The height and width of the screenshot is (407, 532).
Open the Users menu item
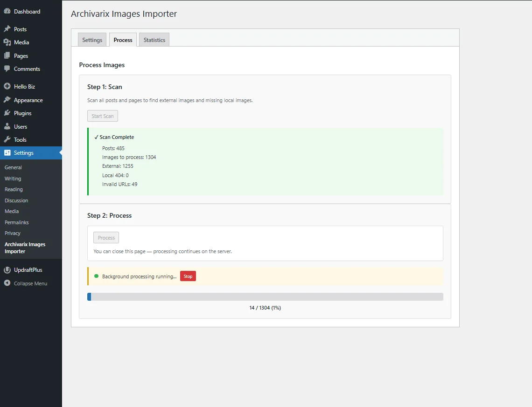tap(21, 126)
